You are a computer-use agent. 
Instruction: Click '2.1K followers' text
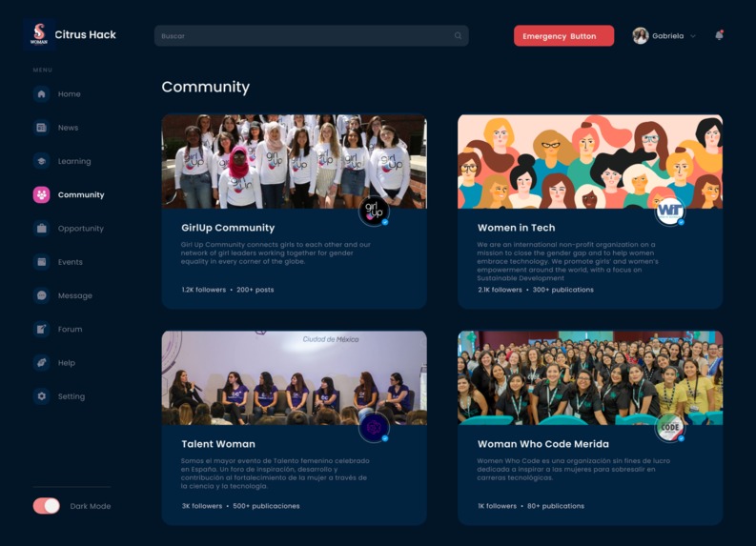tap(500, 290)
